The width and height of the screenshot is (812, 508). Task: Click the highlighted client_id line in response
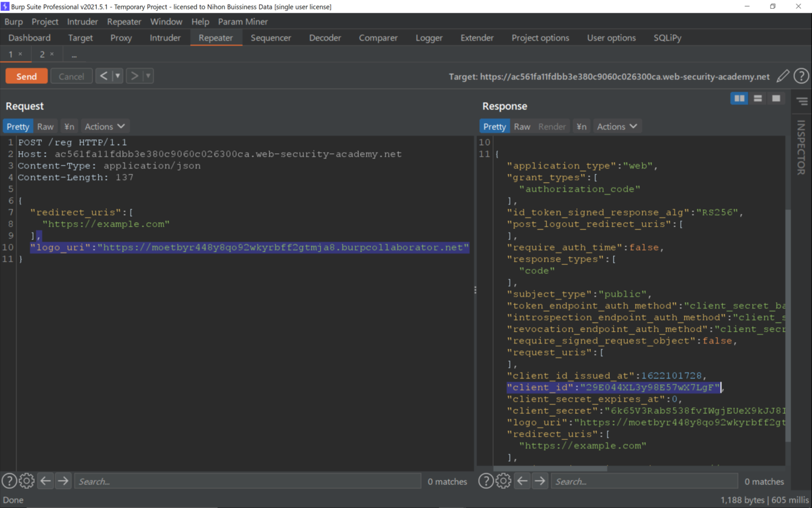coord(614,387)
